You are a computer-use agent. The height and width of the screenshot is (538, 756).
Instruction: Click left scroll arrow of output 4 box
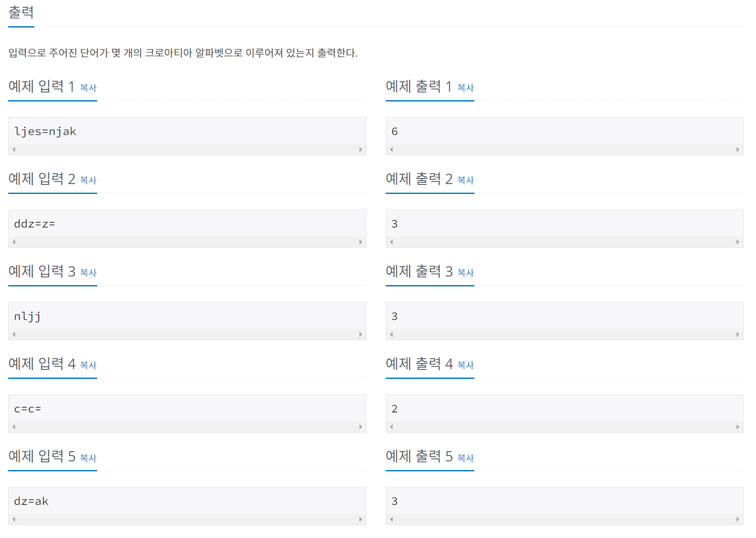pos(391,427)
